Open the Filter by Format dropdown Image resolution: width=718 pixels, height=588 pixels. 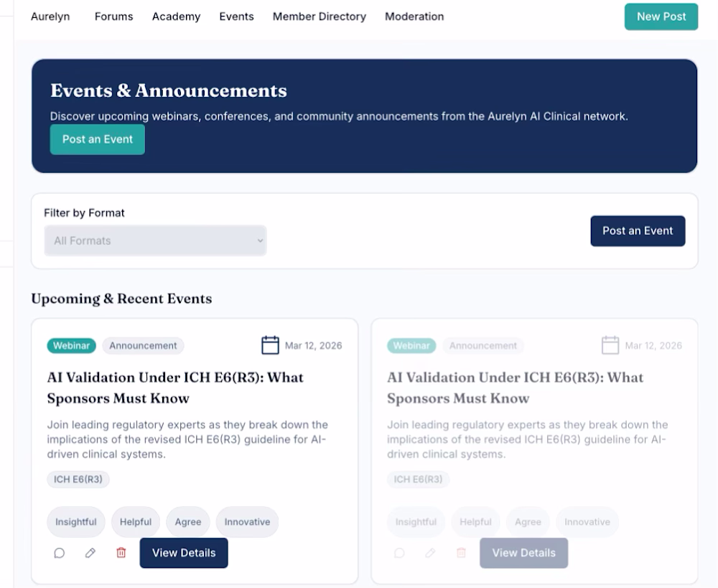(x=155, y=241)
